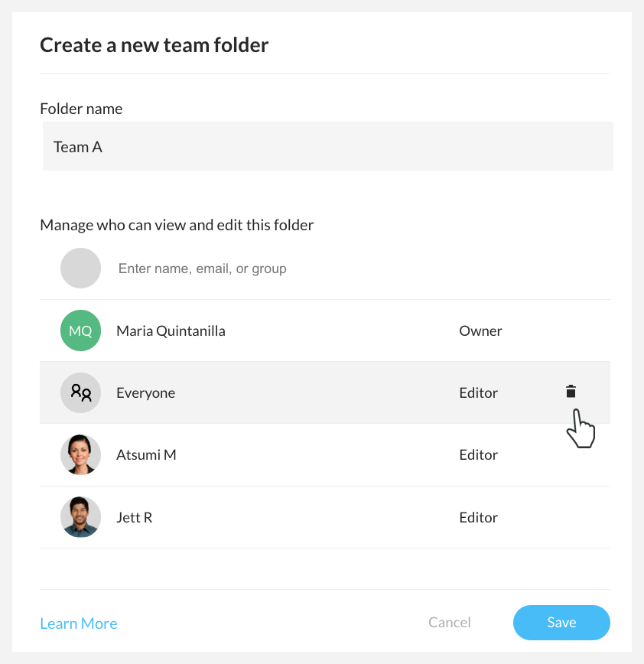Click the Everyone group icon
This screenshot has width=644, height=664.
tap(81, 393)
